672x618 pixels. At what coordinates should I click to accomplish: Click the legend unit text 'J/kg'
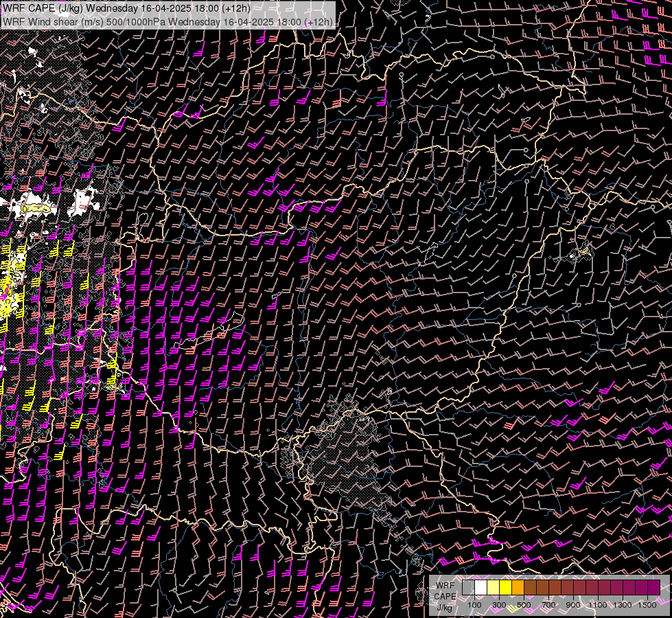444,608
